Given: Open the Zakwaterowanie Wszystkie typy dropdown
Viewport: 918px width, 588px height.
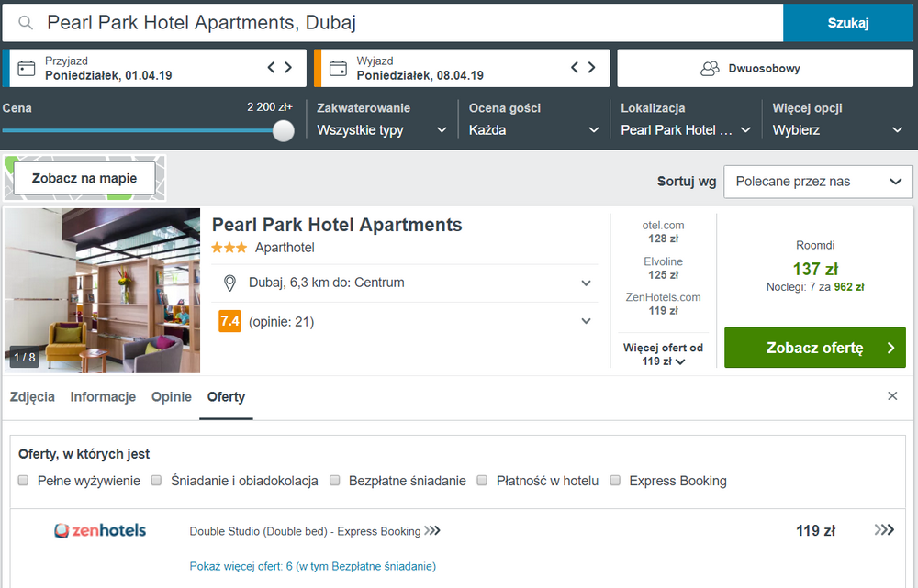Looking at the screenshot, I should click(x=382, y=130).
